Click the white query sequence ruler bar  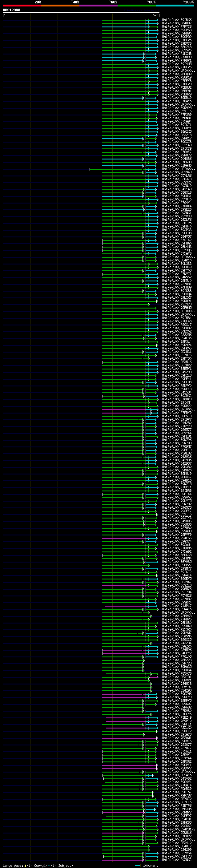tap(81, 12)
